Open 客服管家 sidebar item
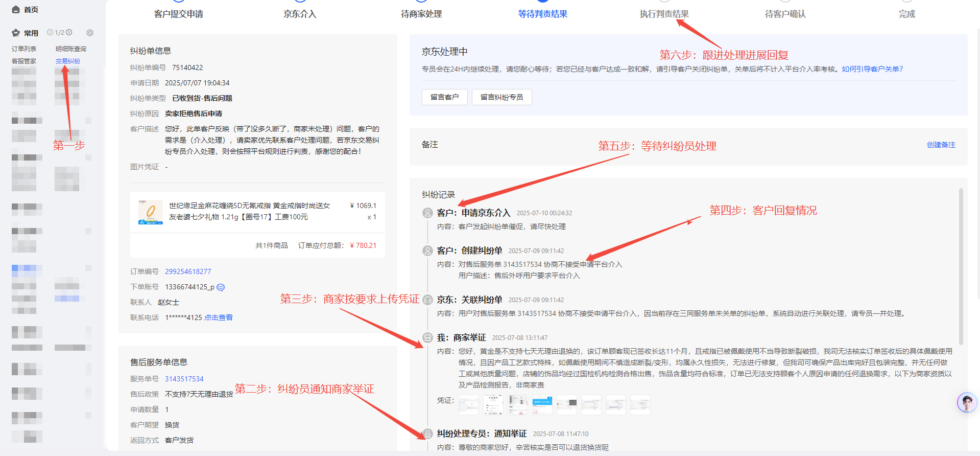980x456 pixels. [24, 61]
